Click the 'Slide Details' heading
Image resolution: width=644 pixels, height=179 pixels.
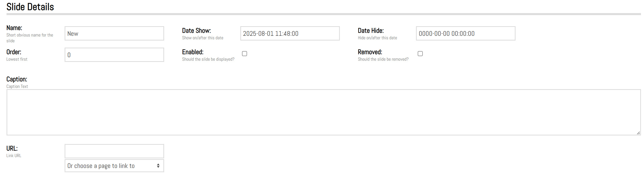coord(30,7)
